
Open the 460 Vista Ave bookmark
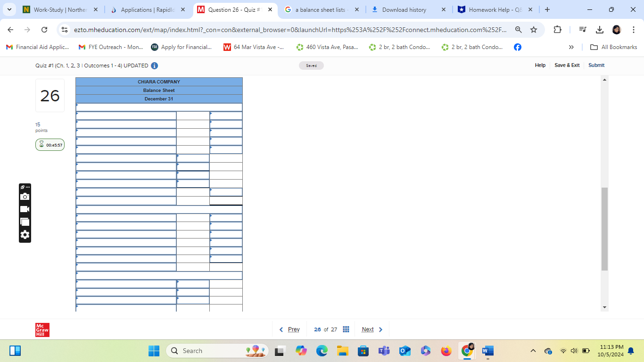point(327,47)
